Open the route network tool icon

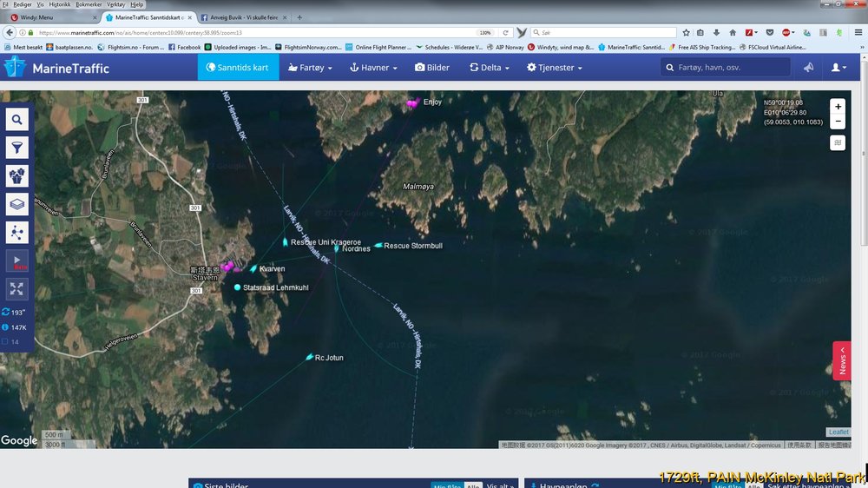click(17, 233)
